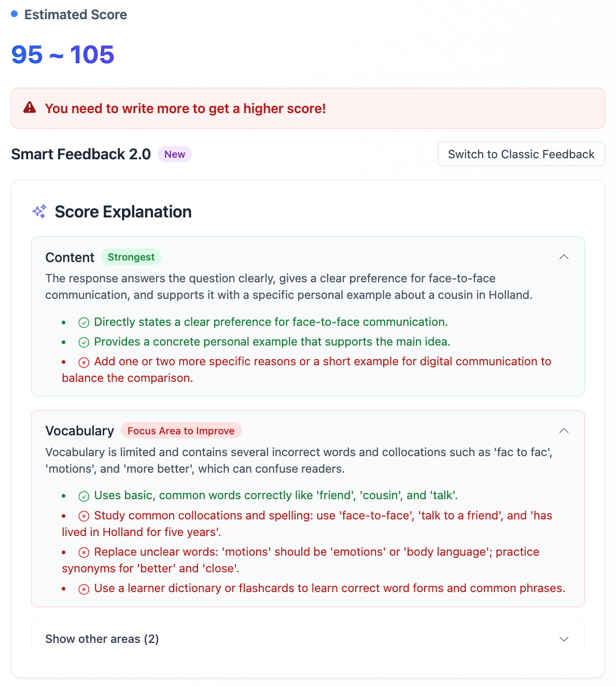Click the Focus Area to Improve tag
The image size is (616, 686).
[x=181, y=431]
